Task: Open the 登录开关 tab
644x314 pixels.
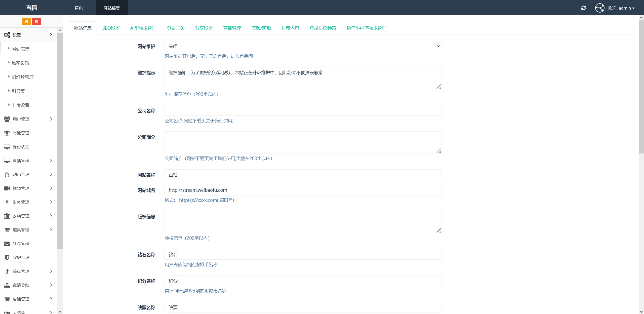Action: pos(176,28)
